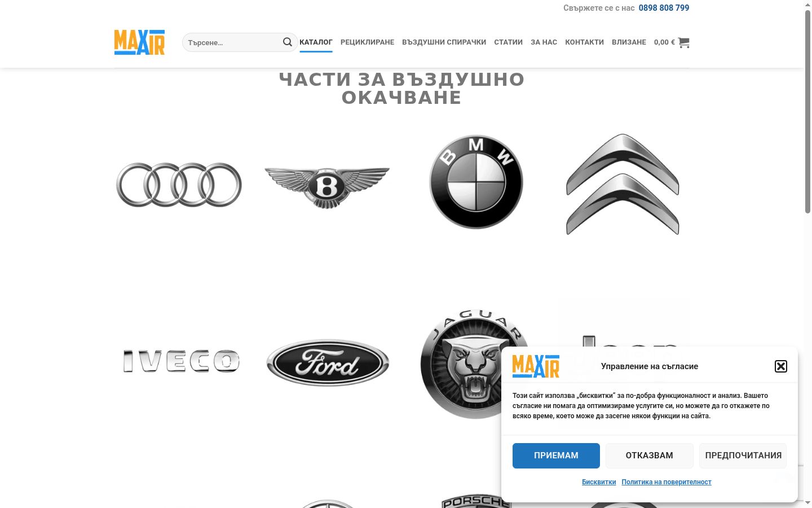Open the shopping cart icon
The image size is (812, 508).
(683, 42)
